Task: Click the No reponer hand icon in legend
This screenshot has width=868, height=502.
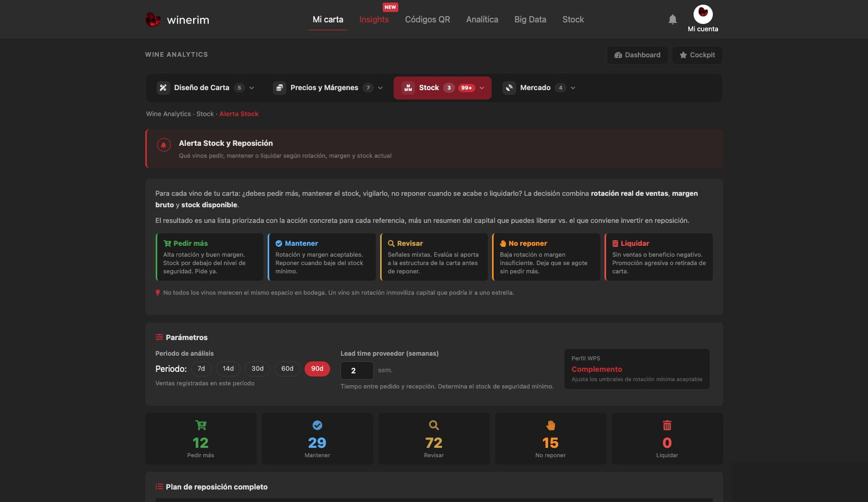Action: point(503,243)
